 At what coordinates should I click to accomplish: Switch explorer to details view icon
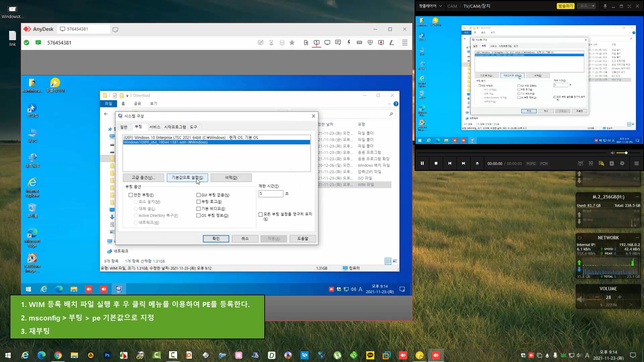tap(388, 261)
